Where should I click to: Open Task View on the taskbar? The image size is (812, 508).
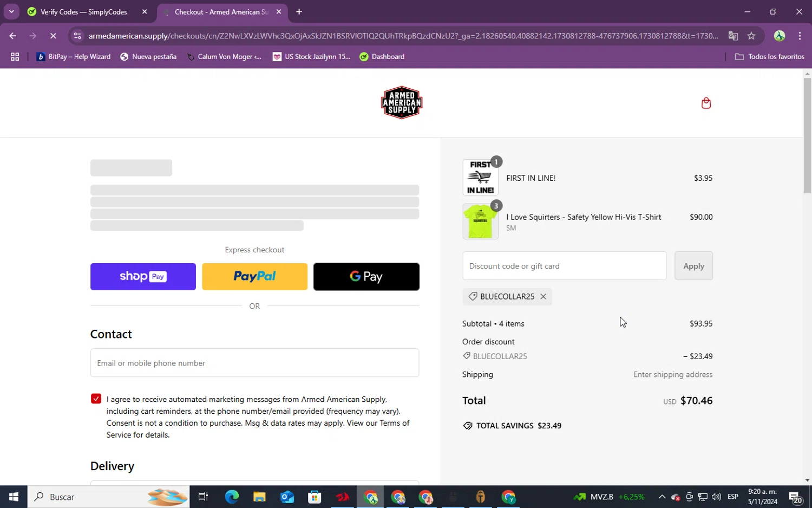pos(204,497)
